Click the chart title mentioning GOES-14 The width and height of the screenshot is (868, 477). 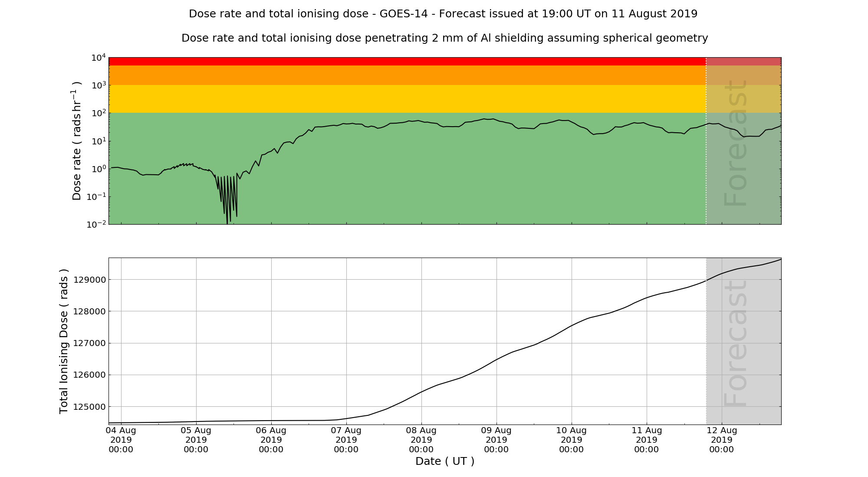coord(443,14)
